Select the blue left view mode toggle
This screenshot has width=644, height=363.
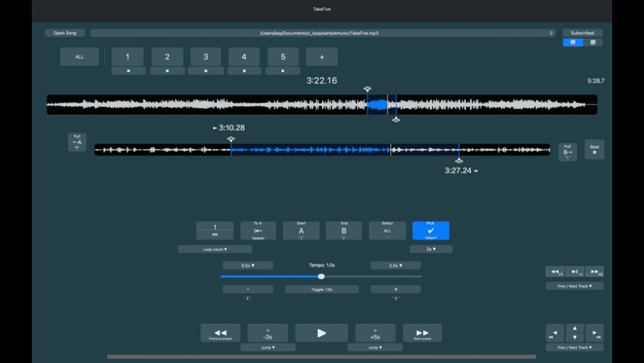[572, 42]
